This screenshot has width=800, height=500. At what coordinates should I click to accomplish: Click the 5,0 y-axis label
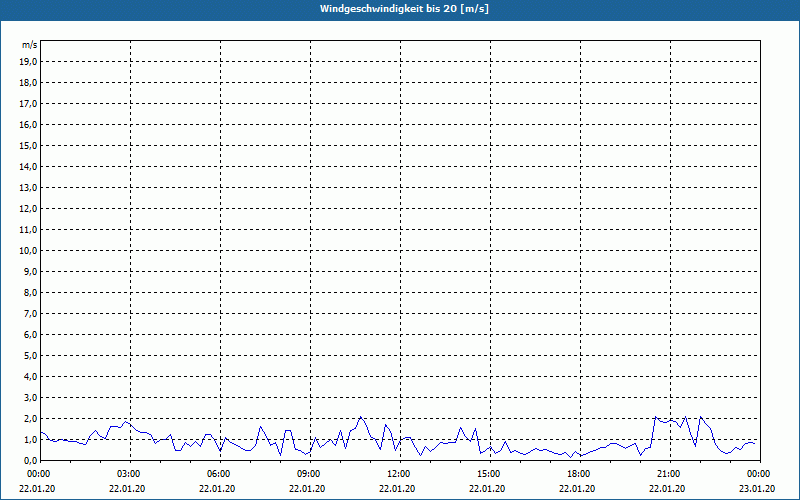click(30, 356)
